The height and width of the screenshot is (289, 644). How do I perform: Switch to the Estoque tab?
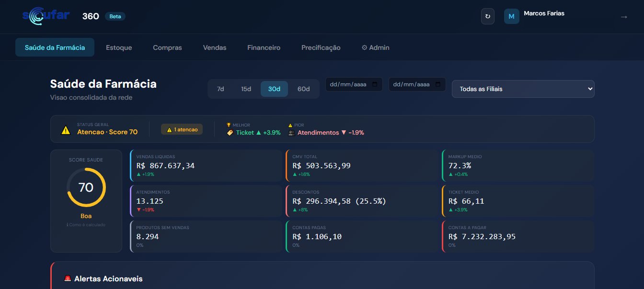tap(119, 47)
